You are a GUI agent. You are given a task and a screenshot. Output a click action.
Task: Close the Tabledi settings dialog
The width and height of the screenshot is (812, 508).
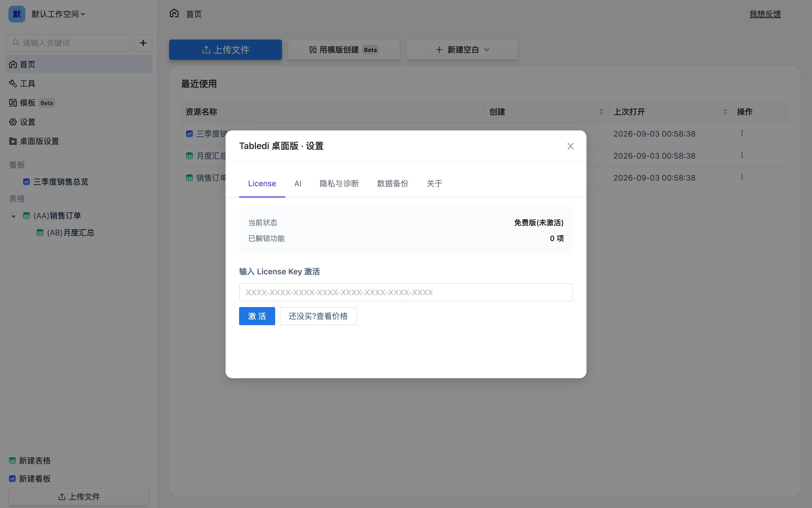[570, 146]
